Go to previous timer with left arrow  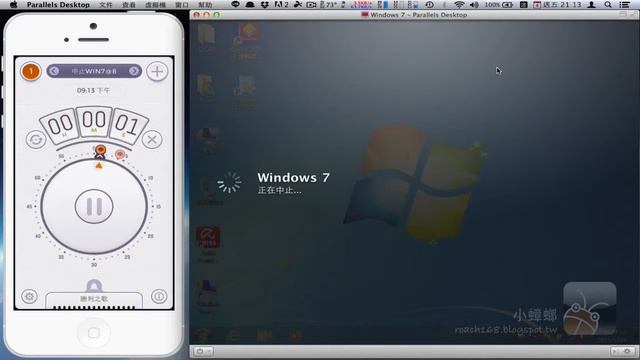tap(54, 71)
